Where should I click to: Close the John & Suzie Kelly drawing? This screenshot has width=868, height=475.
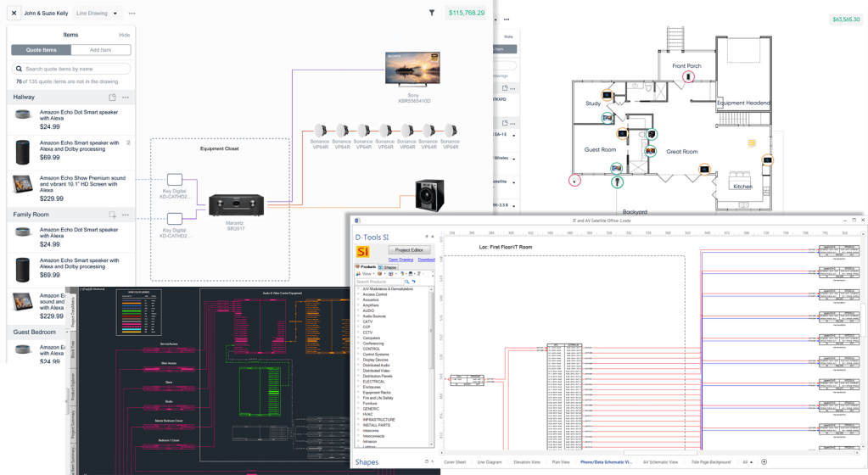[14, 14]
